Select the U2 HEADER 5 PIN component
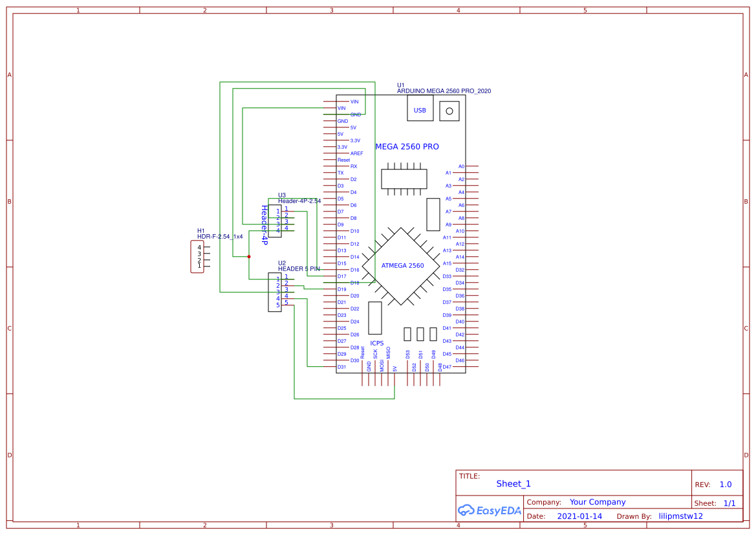The width and height of the screenshot is (756, 535). [x=275, y=292]
